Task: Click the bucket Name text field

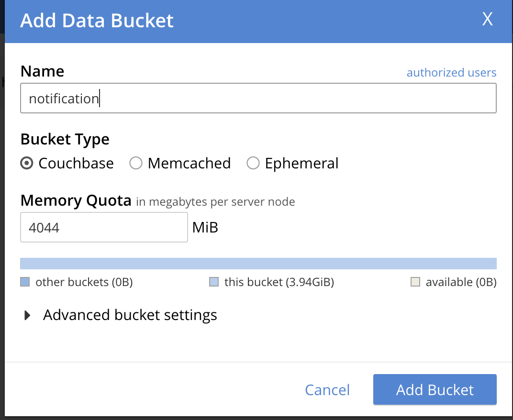Action: click(258, 99)
